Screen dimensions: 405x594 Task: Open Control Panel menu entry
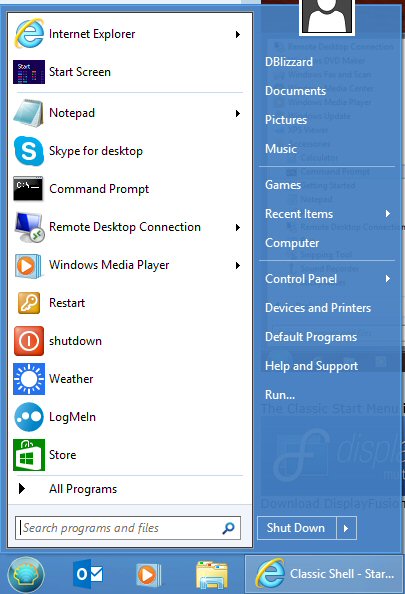coord(301,279)
